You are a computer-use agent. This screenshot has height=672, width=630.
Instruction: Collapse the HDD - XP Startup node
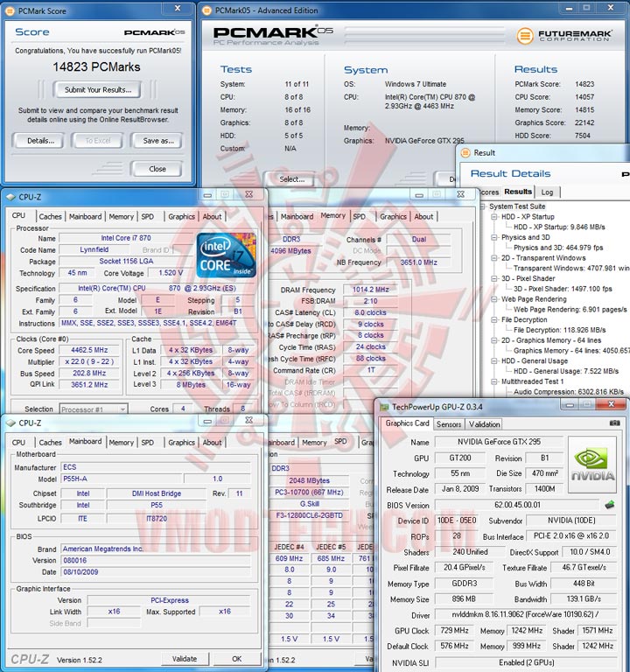pyautogui.click(x=494, y=217)
